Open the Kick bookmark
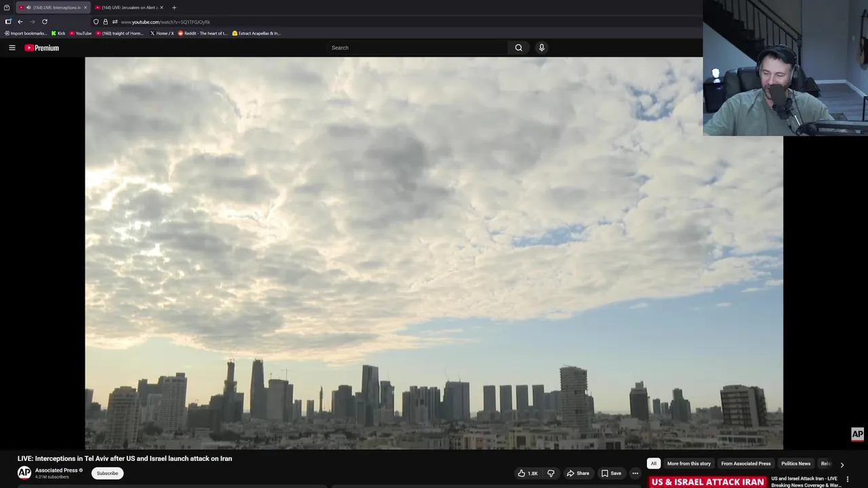Image resolution: width=868 pixels, height=488 pixels. tap(58, 33)
